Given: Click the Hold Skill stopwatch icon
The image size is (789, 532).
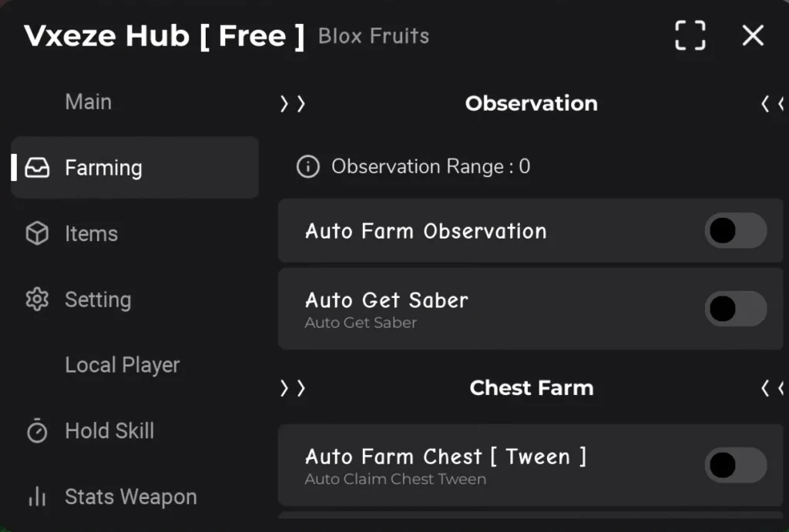Looking at the screenshot, I should 37,431.
